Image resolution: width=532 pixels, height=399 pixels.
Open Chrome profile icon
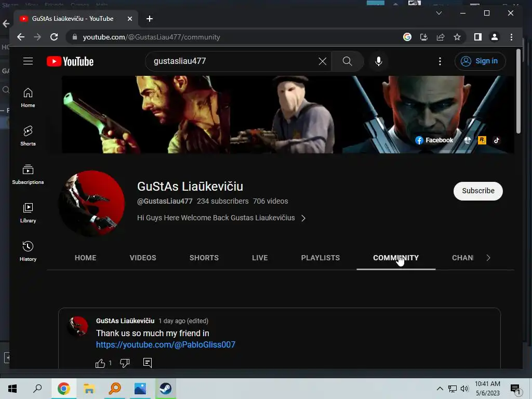495,37
